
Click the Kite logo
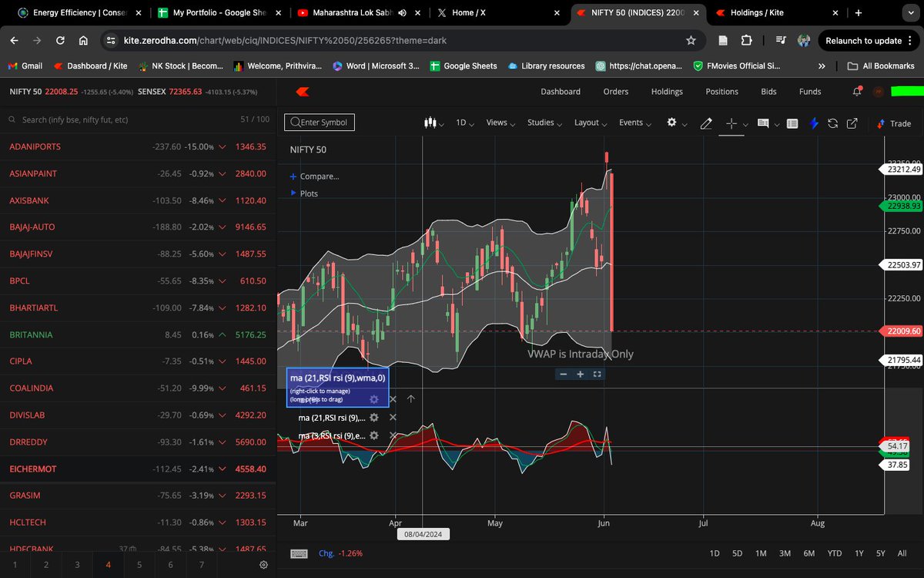[x=303, y=92]
